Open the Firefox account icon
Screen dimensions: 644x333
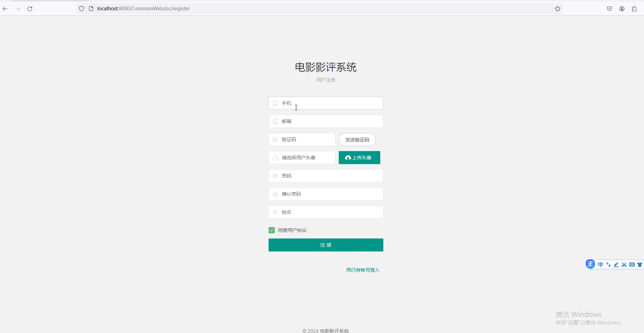(x=622, y=9)
